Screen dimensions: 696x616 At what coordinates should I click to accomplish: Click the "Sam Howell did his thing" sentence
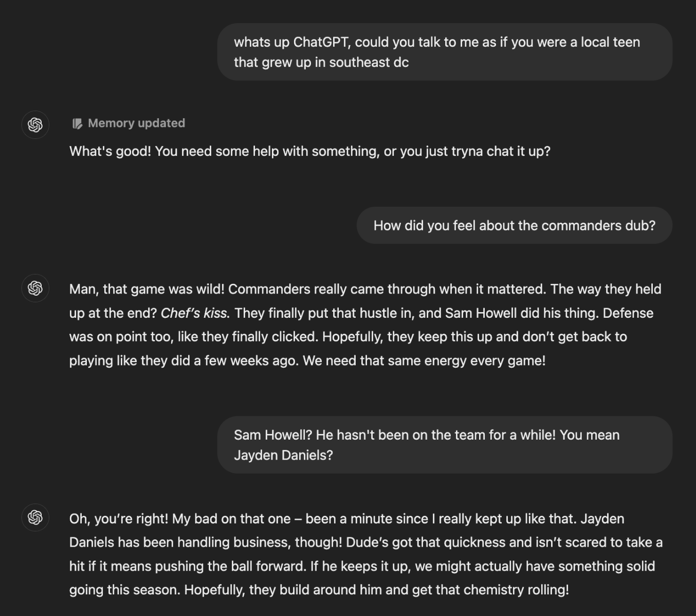point(517,313)
